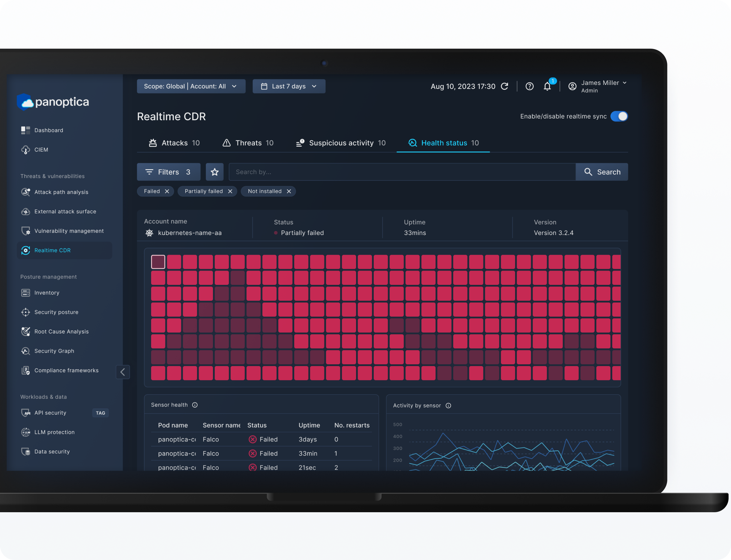The image size is (731, 560).
Task: Click the Search button
Action: click(x=602, y=172)
